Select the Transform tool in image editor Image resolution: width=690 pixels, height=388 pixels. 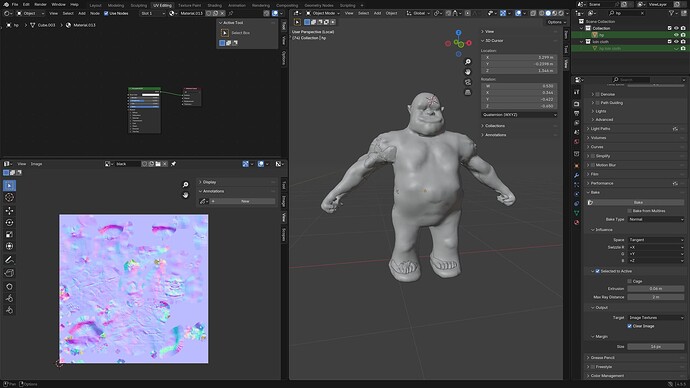9,246
